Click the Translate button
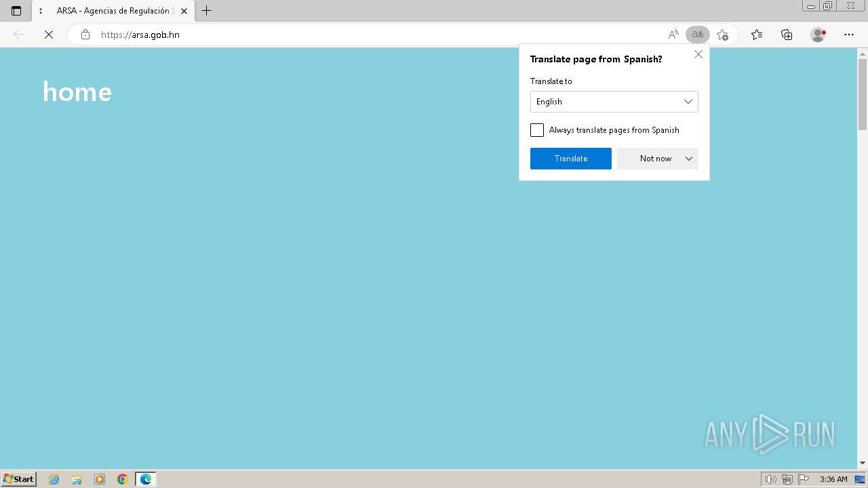868x488 pixels. [571, 159]
